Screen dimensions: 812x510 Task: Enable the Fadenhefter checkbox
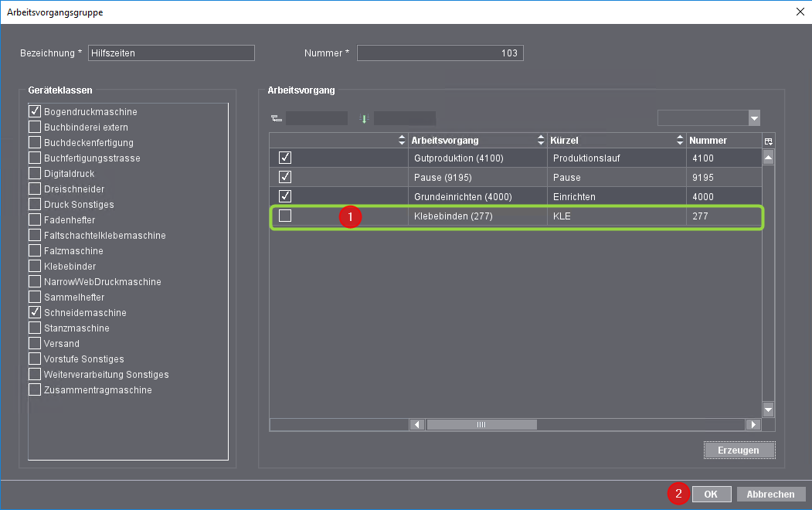coord(35,219)
